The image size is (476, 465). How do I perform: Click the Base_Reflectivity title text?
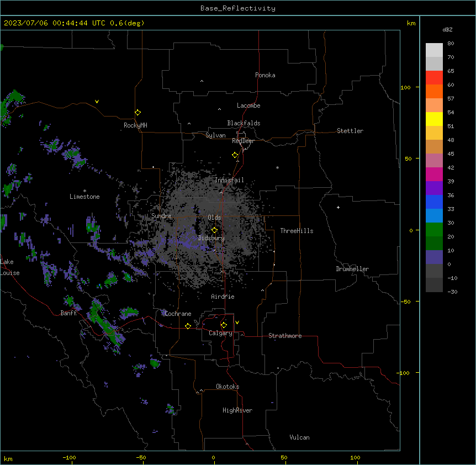(238, 8)
